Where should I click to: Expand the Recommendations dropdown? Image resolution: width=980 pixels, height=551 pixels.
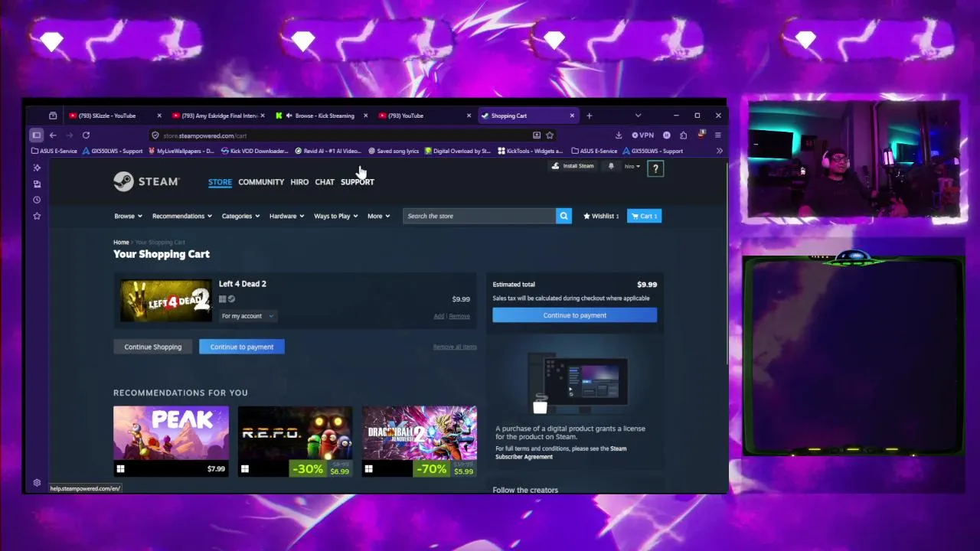[182, 216]
